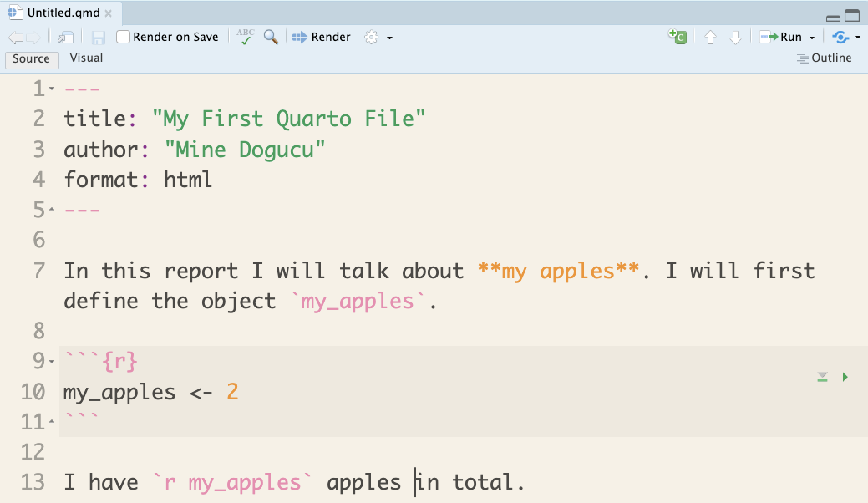Run all chunks above the current chunk

tap(822, 377)
